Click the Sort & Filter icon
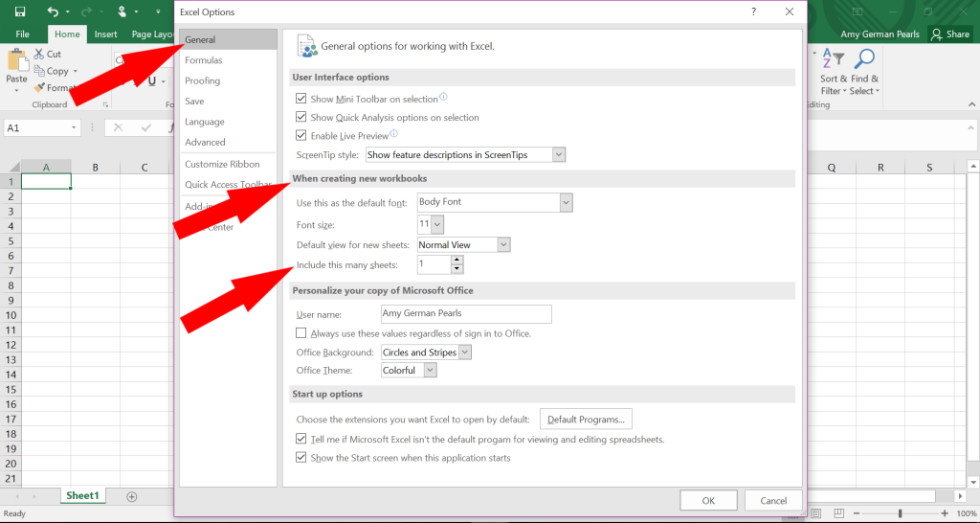 (x=834, y=59)
